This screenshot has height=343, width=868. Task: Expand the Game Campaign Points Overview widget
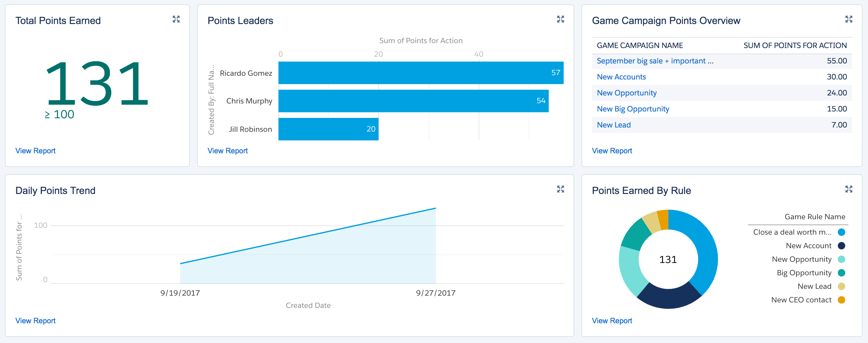pos(849,19)
